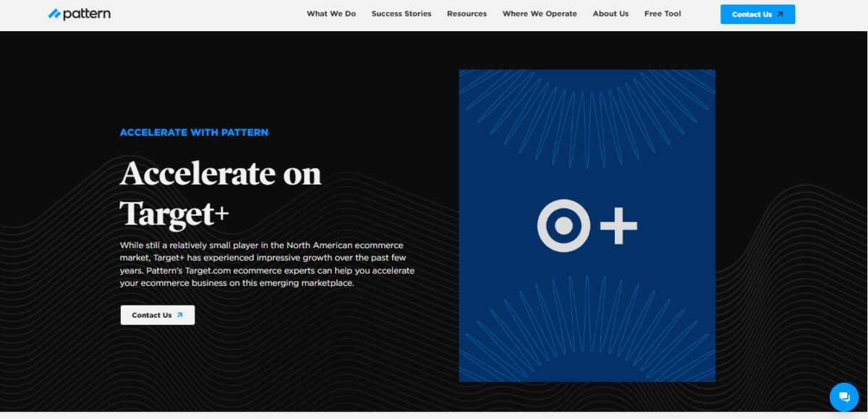Open the What We Do menu
Screen dimensions: 868x419
[331, 14]
